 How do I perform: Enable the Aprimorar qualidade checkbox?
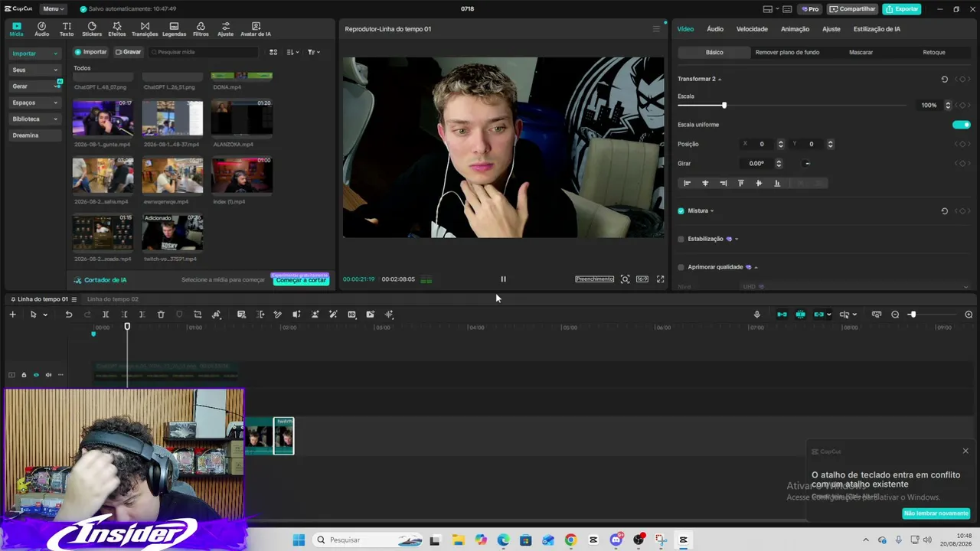coord(681,267)
